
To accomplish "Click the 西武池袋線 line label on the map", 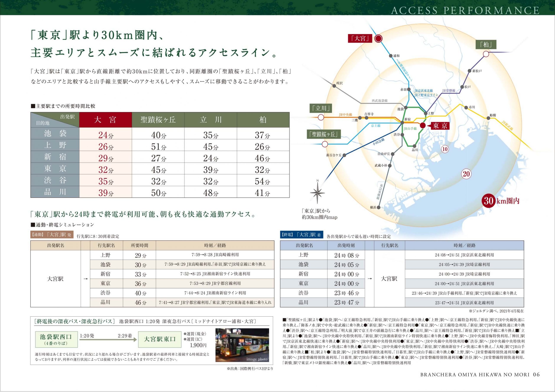I will point(380,101).
